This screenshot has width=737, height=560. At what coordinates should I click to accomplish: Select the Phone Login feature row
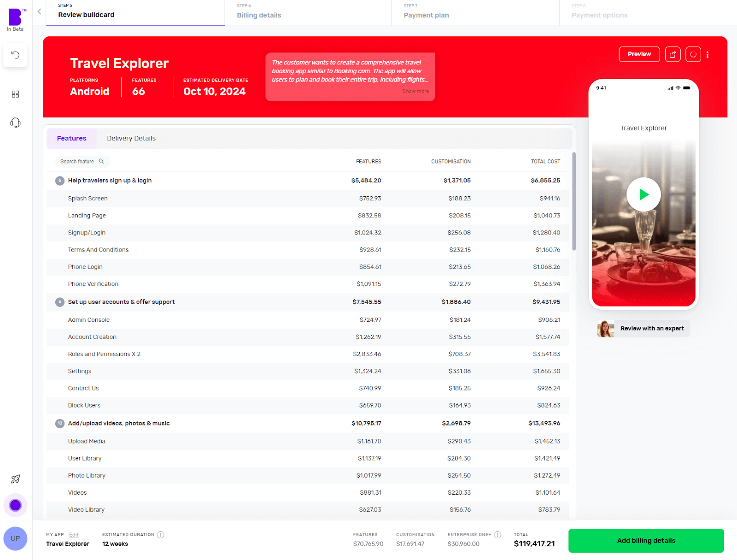coord(308,267)
